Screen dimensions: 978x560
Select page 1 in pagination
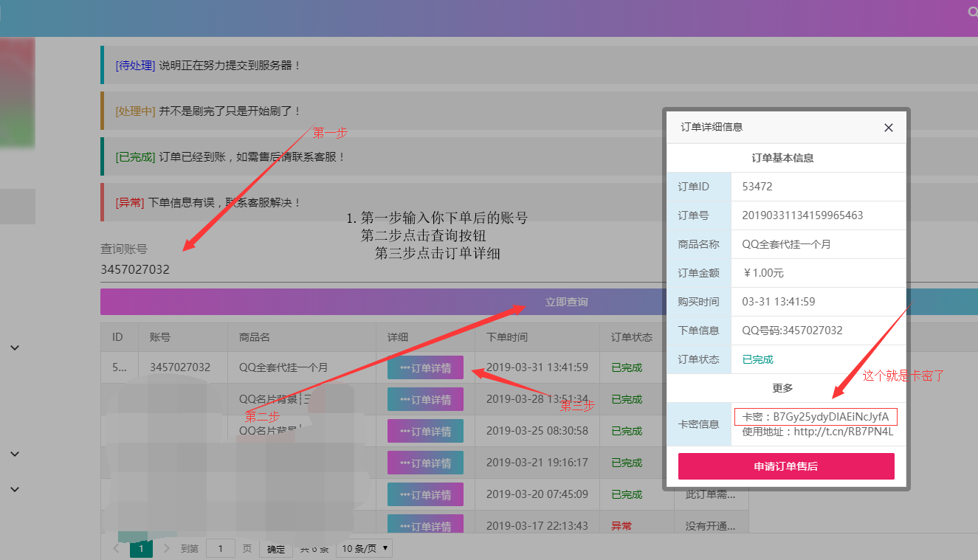[x=141, y=548]
